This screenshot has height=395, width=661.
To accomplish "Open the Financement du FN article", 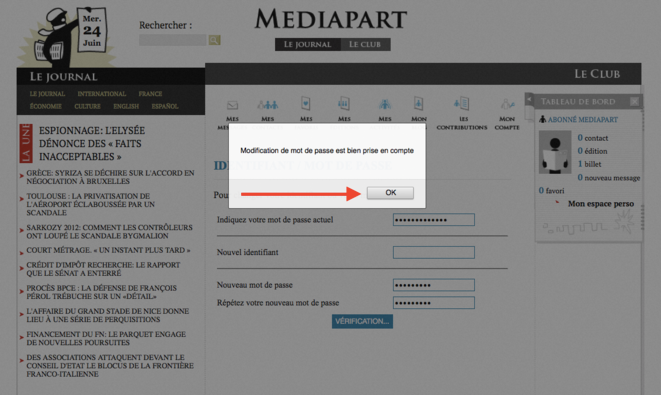I will point(106,339).
